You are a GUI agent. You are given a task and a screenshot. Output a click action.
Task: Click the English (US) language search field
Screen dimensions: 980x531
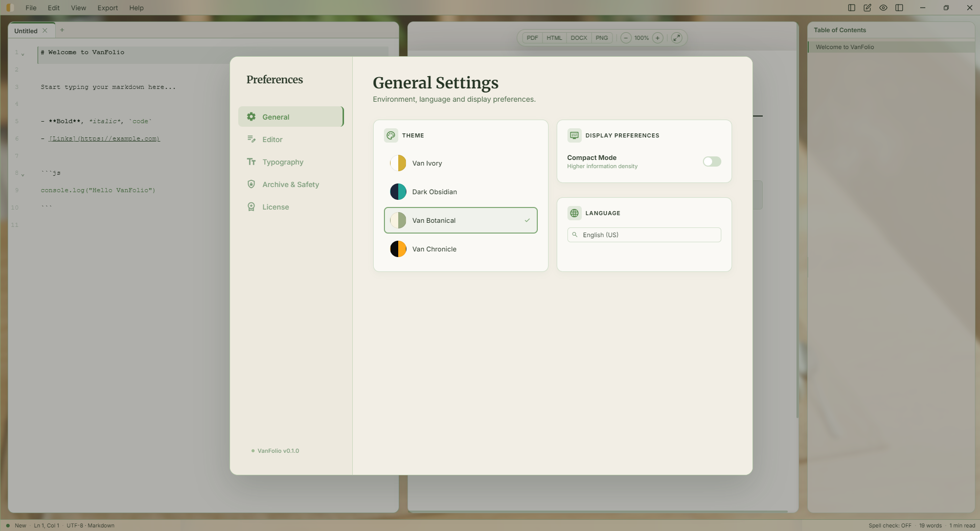644,235
